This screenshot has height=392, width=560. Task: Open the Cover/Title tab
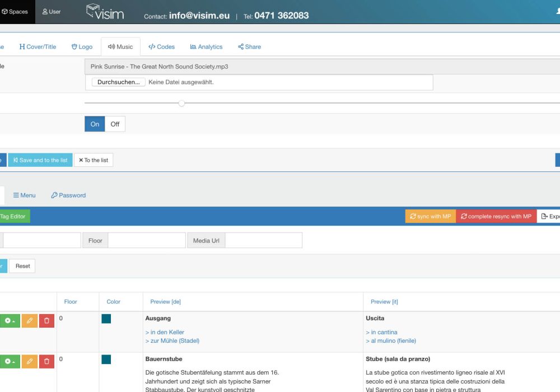(x=38, y=46)
